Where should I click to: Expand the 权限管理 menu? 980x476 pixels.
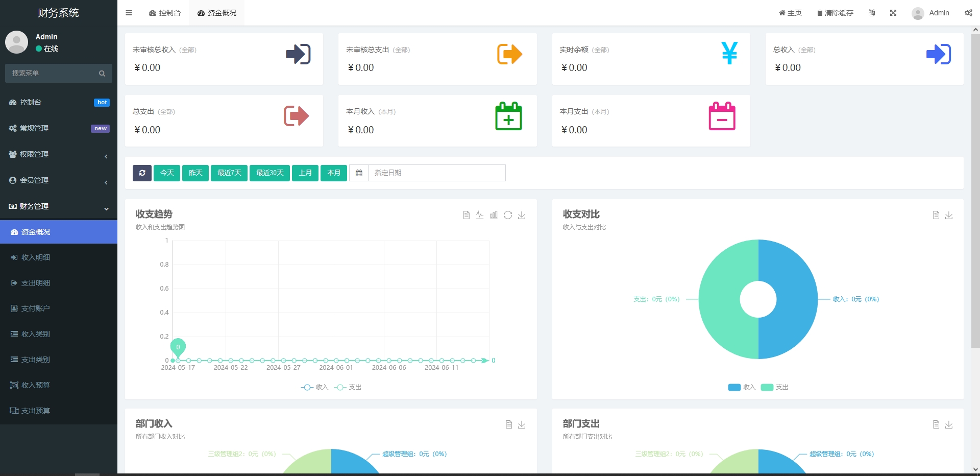pyautogui.click(x=59, y=154)
